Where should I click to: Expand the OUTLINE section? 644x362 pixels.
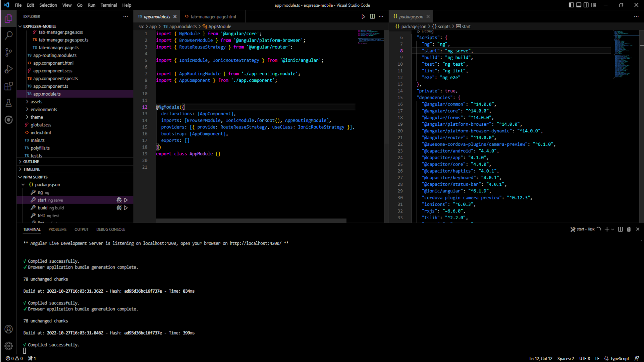(x=31, y=162)
